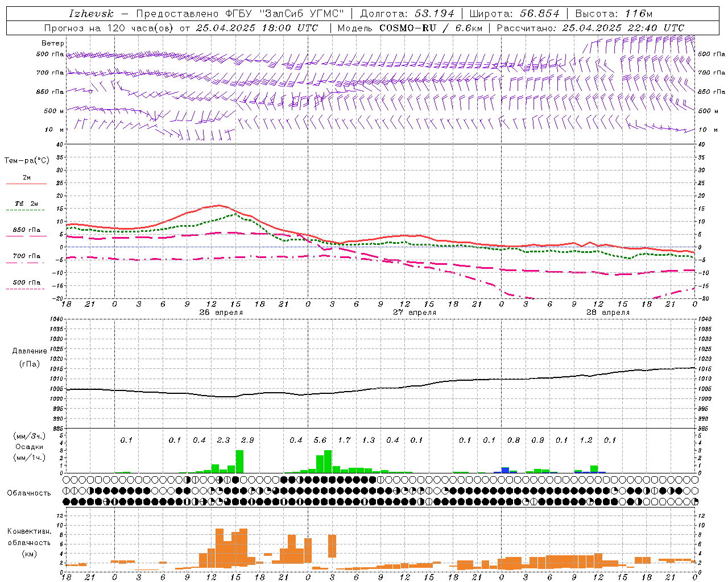Image resolution: width=728 pixels, height=582 pixels.
Task: Click the Осадки precipitation label
Action: tap(30, 447)
